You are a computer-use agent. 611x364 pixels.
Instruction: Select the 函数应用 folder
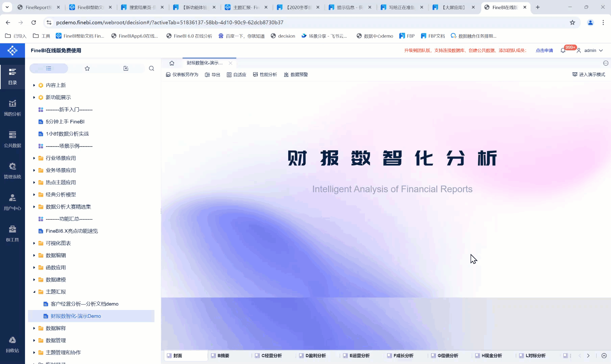[x=56, y=268]
